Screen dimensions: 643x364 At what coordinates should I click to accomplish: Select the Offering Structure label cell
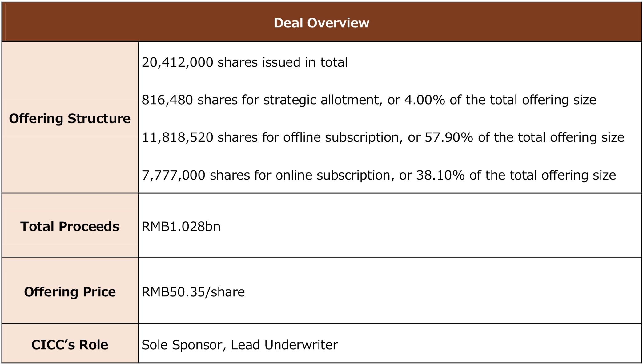pyautogui.click(x=70, y=118)
